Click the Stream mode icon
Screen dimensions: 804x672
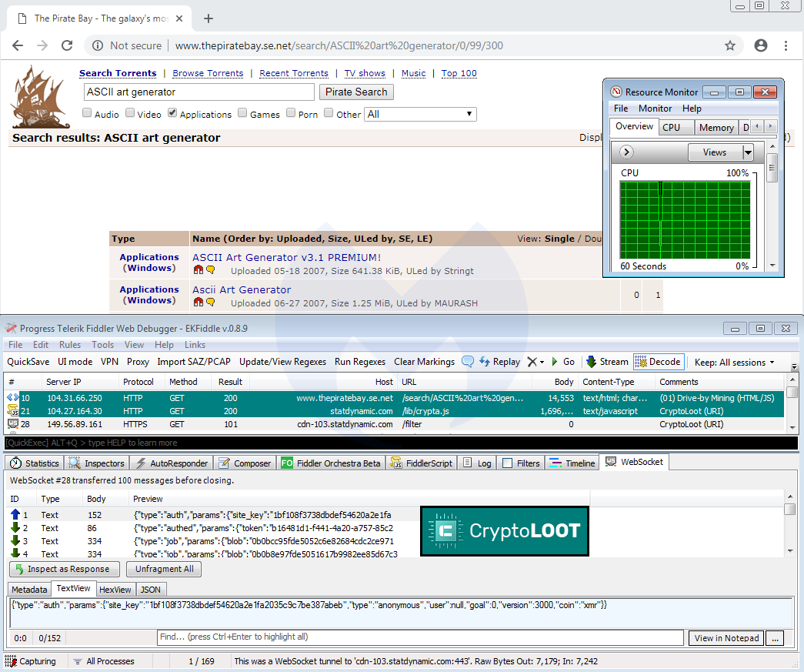tap(591, 362)
